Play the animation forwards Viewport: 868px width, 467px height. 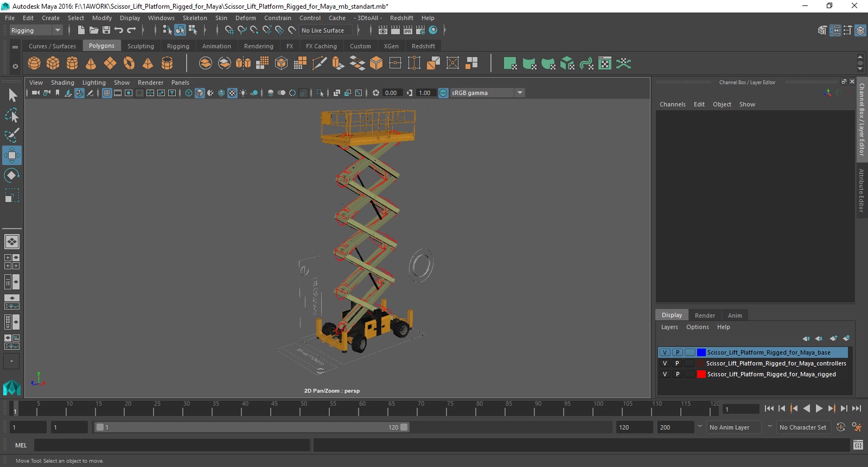(x=819, y=408)
